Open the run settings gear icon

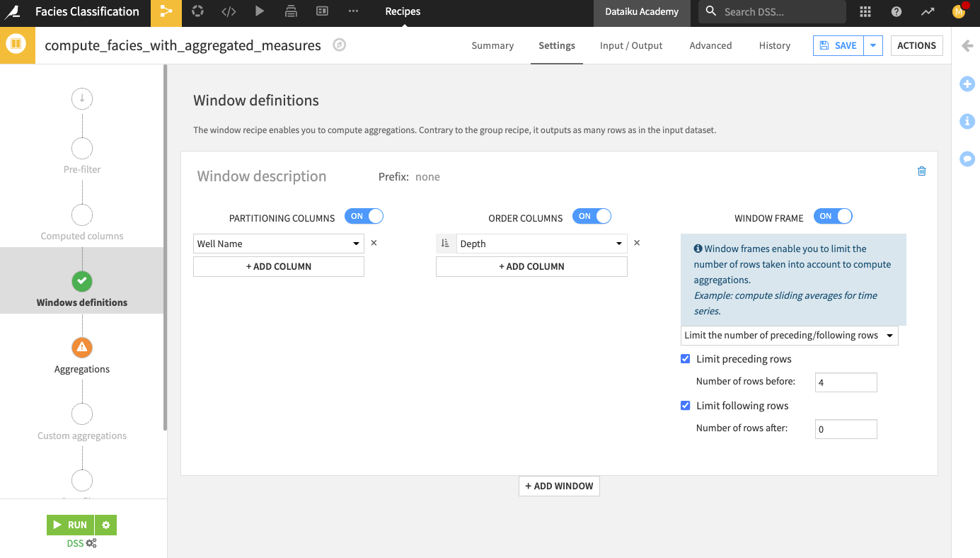[106, 525]
